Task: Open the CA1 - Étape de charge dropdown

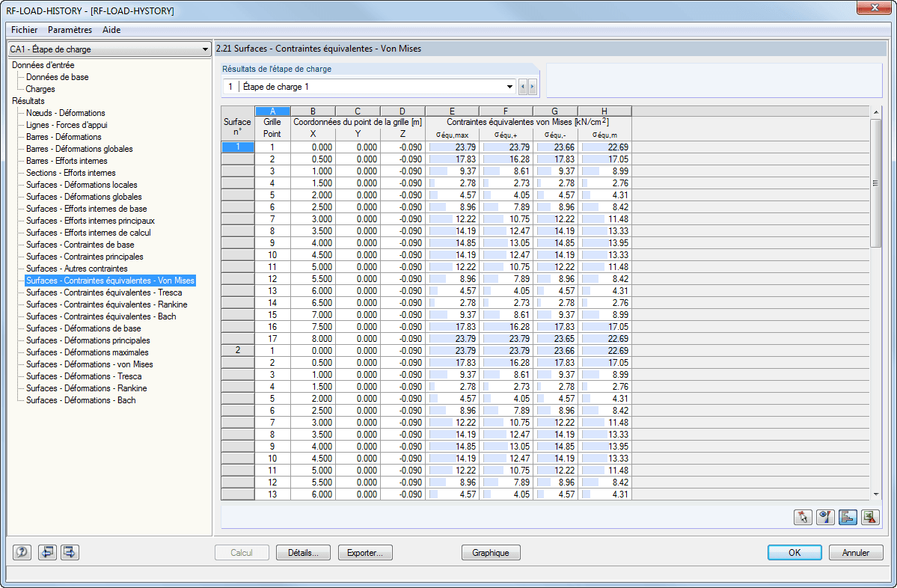Action: [x=109, y=49]
